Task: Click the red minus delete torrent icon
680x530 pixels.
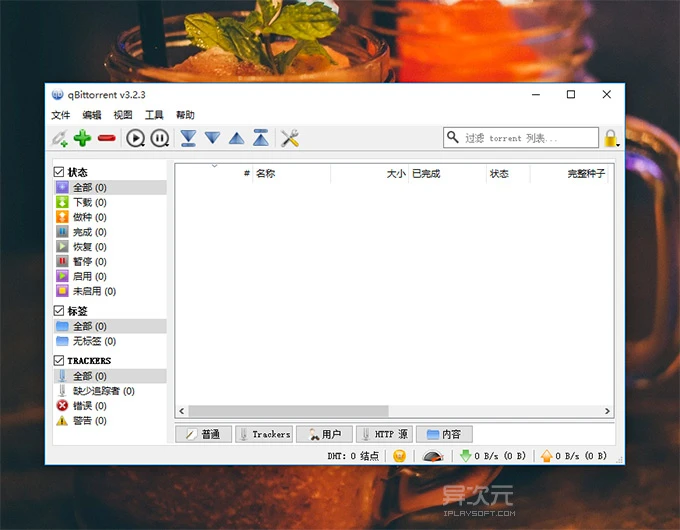Action: point(107,138)
